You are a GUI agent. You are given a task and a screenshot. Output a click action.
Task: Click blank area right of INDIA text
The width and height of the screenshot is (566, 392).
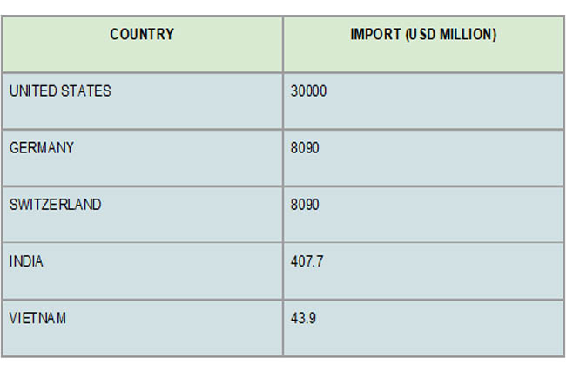coord(163,271)
